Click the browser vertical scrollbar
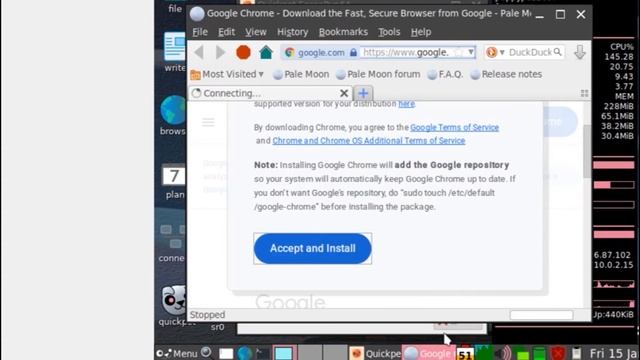The image size is (640, 360). (x=587, y=151)
